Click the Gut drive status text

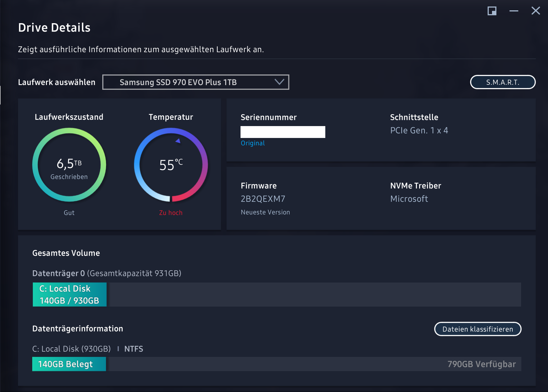(69, 213)
